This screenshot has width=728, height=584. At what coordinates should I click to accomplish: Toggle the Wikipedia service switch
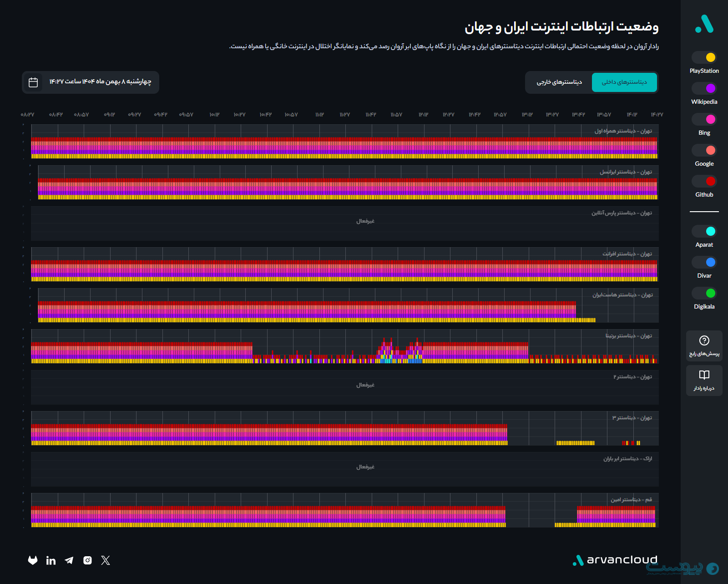point(704,88)
